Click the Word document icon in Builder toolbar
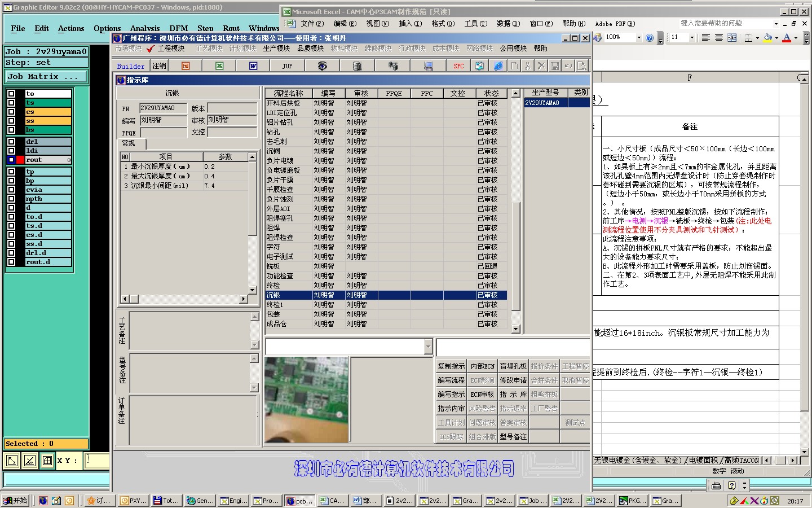 tap(253, 66)
